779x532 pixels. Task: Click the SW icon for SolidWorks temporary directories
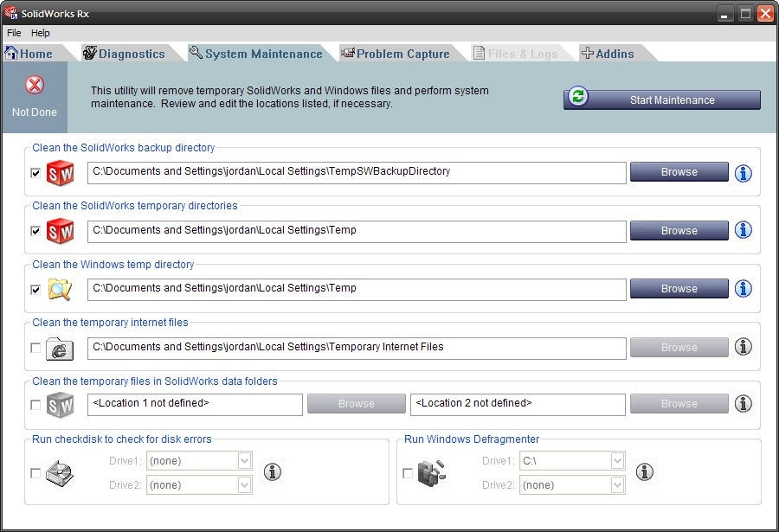[60, 231]
